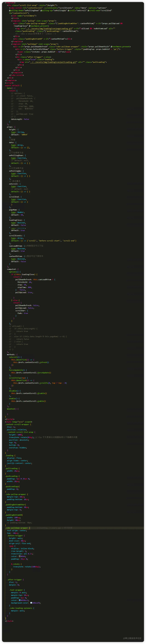
Task: Click the 'data() {' function line
Action: tap(11, 88)
